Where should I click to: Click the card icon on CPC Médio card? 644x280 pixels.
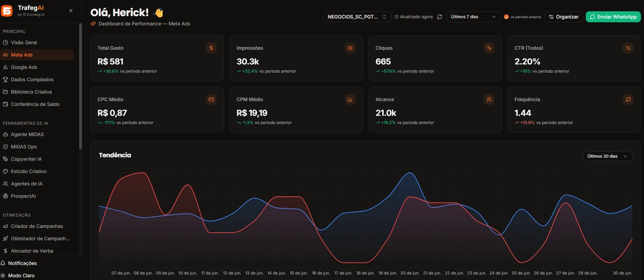point(211,99)
